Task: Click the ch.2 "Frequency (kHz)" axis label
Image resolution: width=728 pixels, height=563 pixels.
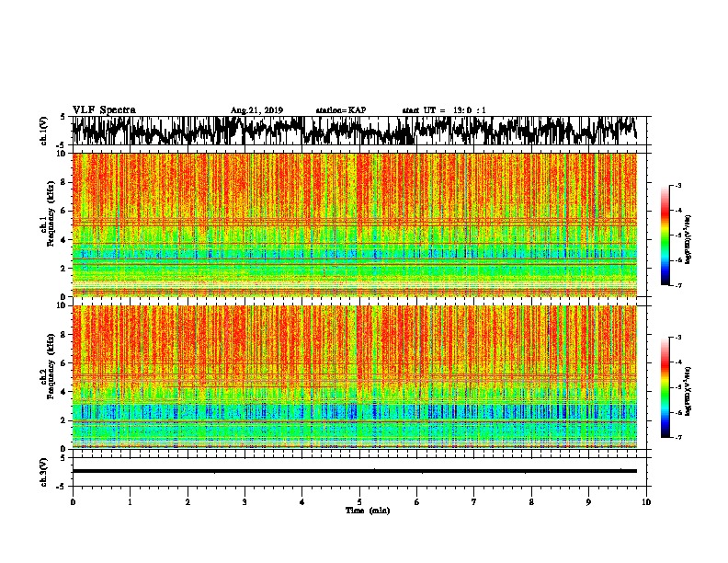Action: pos(51,366)
